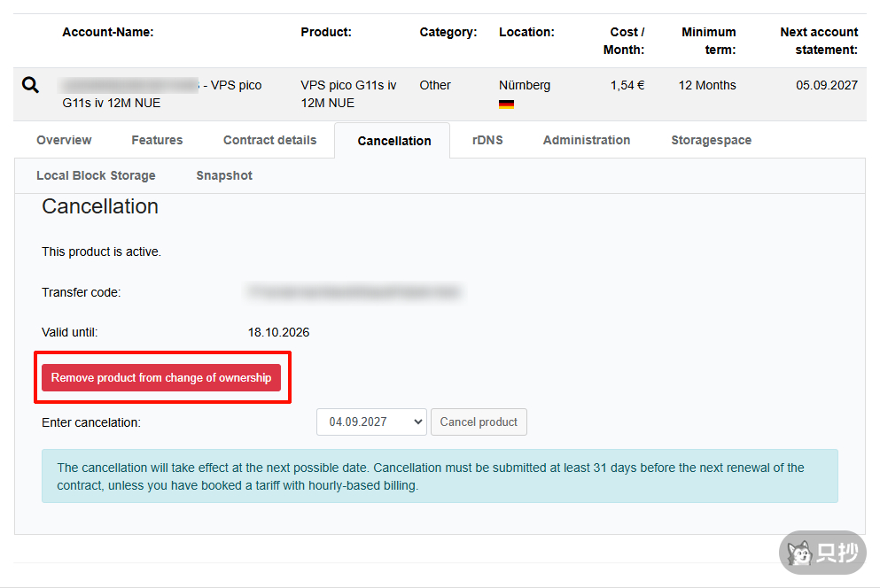Click the 05.09.2027 statement date
This screenshot has width=880, height=588.
tap(827, 85)
